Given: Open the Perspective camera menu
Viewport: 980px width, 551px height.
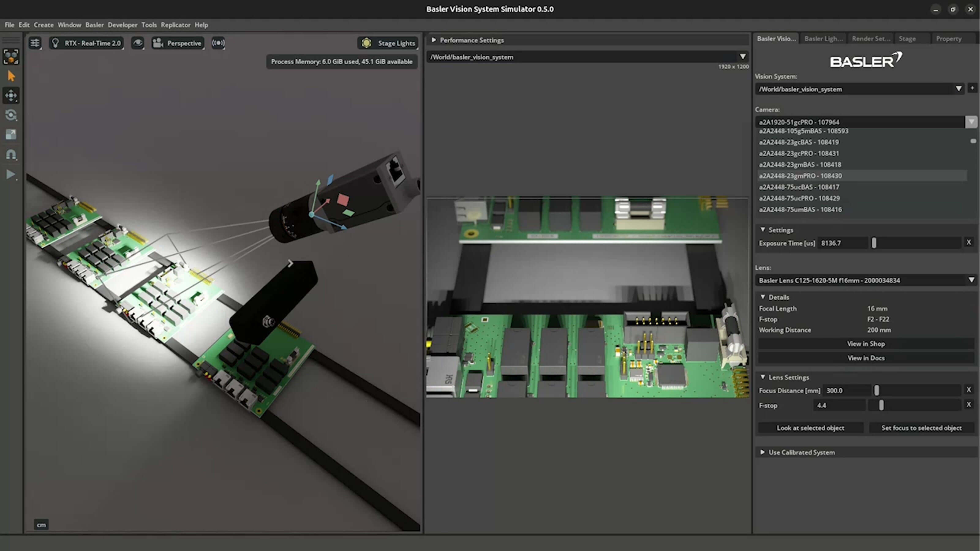Looking at the screenshot, I should point(178,43).
